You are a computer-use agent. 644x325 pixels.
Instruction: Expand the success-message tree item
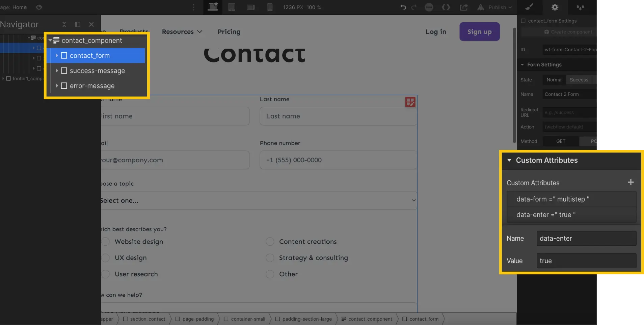point(57,71)
